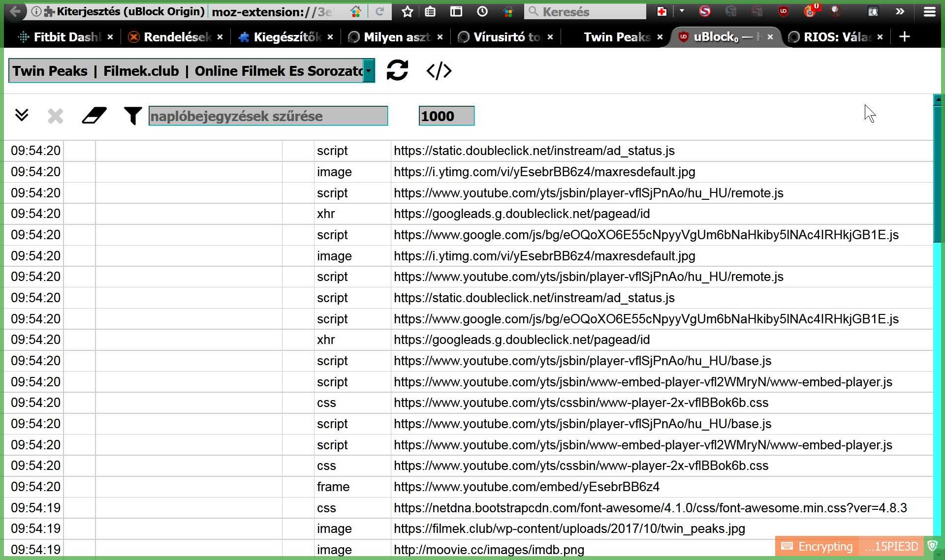Click extension icon with red 0 badge
The height and width of the screenshot is (560, 945).
[x=810, y=10]
